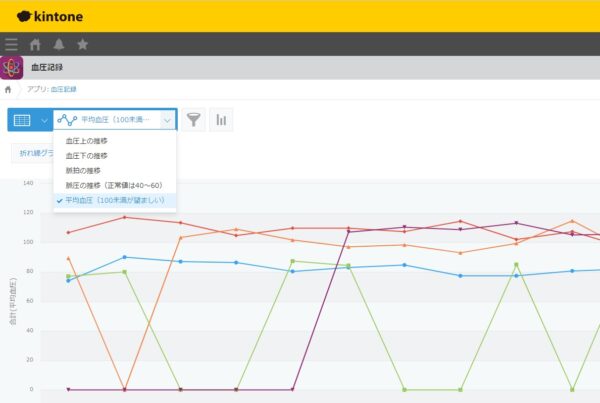Open the favorites star icon

[x=82, y=44]
